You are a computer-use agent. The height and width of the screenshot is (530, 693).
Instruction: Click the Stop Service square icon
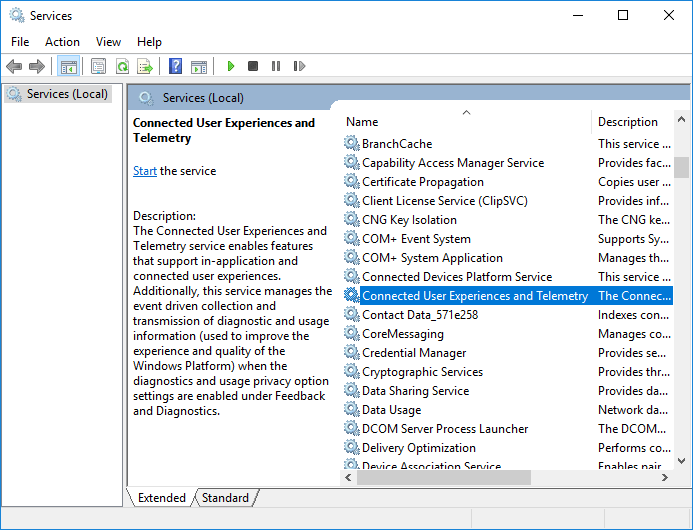(253, 66)
